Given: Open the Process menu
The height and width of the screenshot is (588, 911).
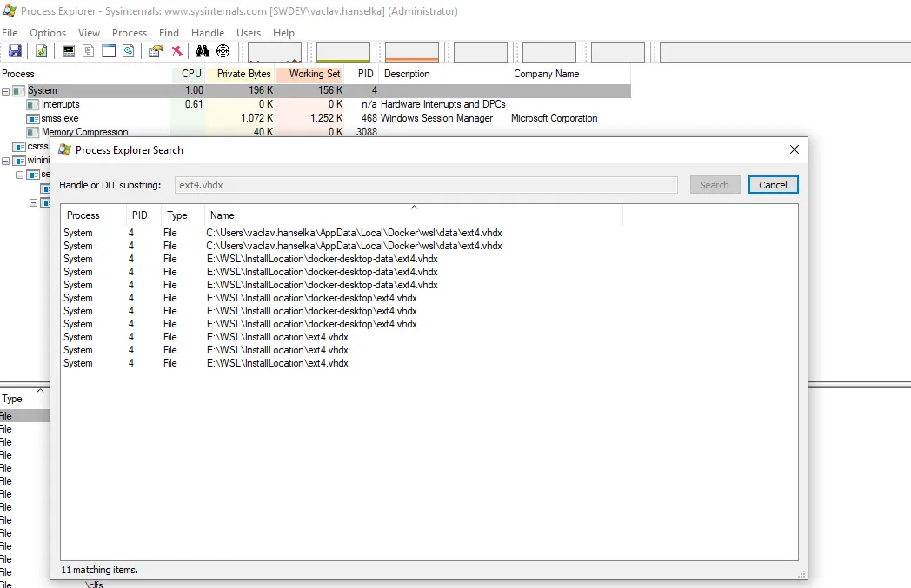Looking at the screenshot, I should pos(129,32).
